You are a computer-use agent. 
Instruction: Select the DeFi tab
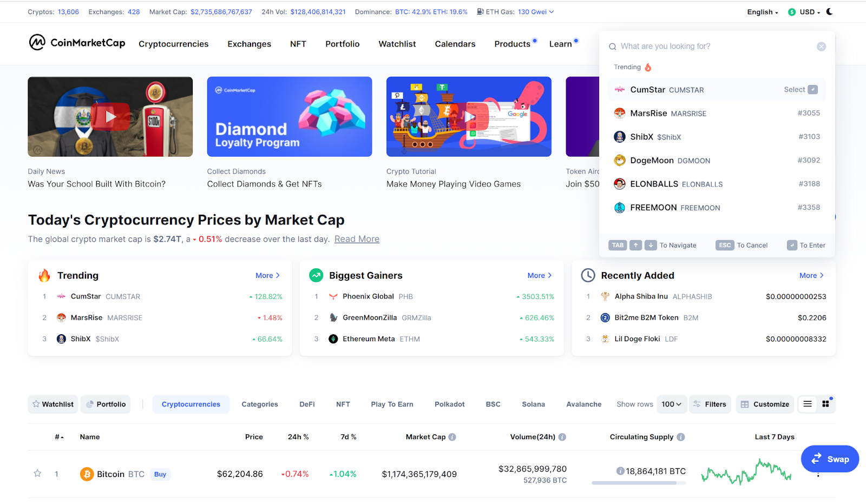307,404
